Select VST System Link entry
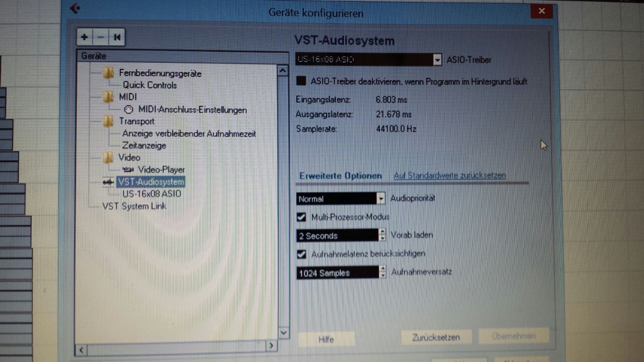Image resolution: width=644 pixels, height=362 pixels. point(134,206)
